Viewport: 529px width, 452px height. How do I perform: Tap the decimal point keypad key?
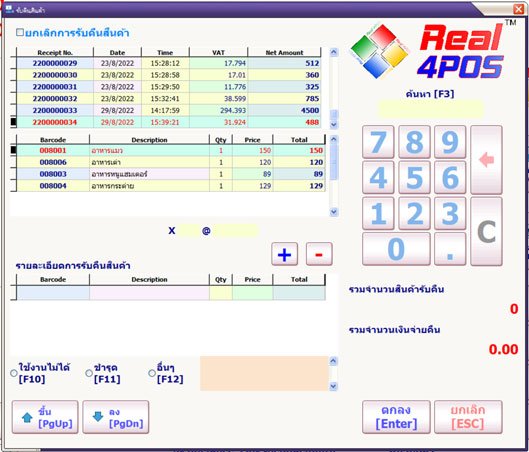coord(450,249)
